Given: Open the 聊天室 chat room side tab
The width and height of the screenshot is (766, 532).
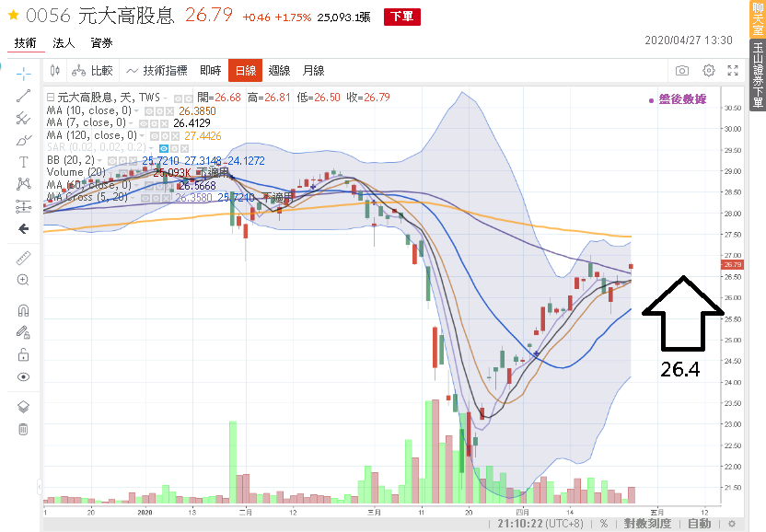Looking at the screenshot, I should 758,18.
